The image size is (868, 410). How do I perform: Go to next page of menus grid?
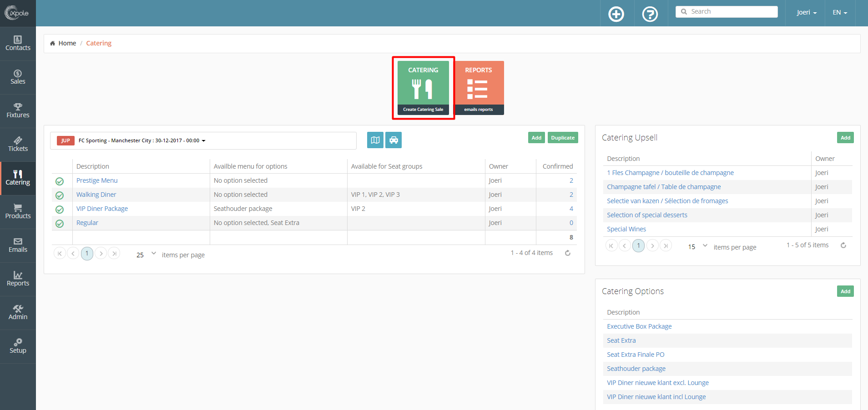point(101,253)
